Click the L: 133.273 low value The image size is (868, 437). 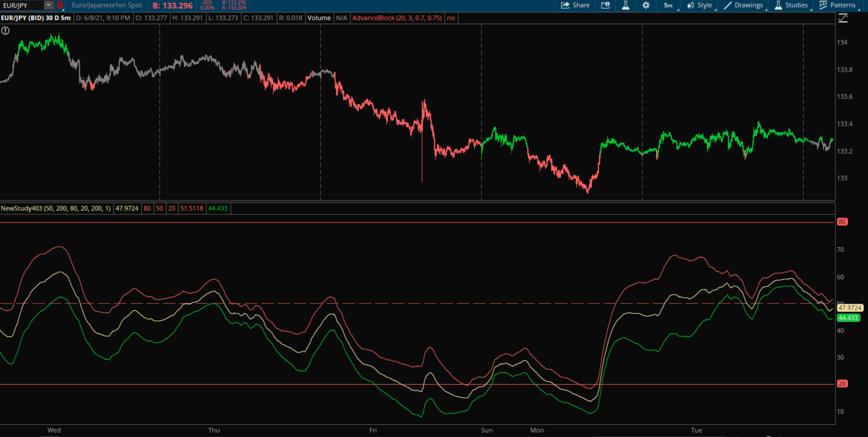tap(223, 18)
